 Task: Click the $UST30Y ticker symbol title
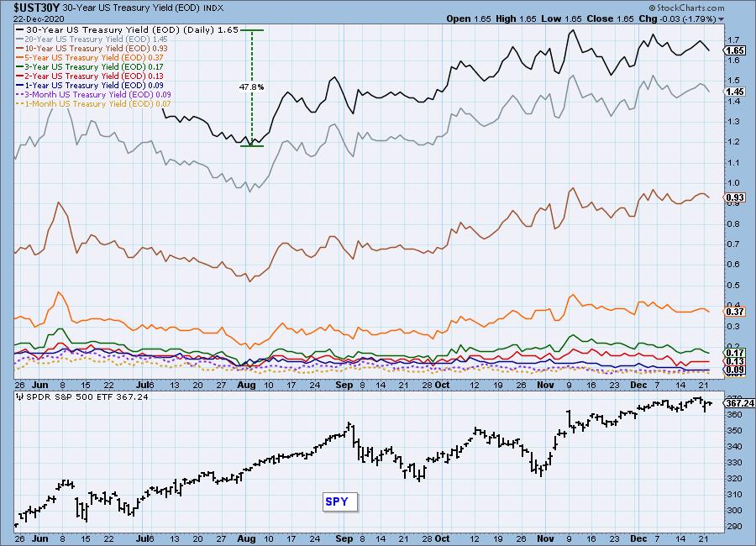pos(32,7)
